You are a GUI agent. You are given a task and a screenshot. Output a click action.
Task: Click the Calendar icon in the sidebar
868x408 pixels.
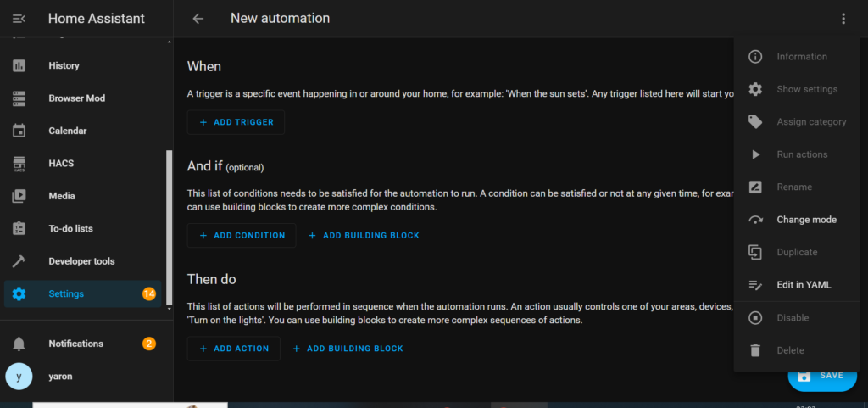tap(19, 131)
